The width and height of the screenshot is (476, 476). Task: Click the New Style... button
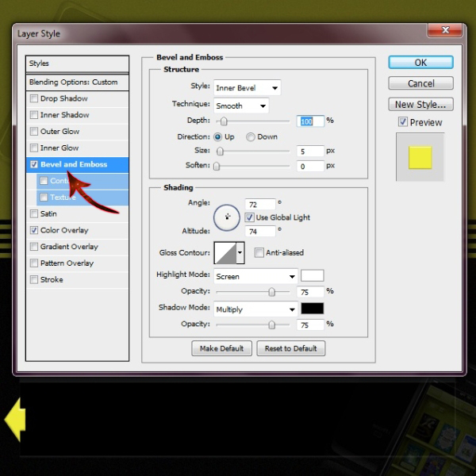click(420, 105)
